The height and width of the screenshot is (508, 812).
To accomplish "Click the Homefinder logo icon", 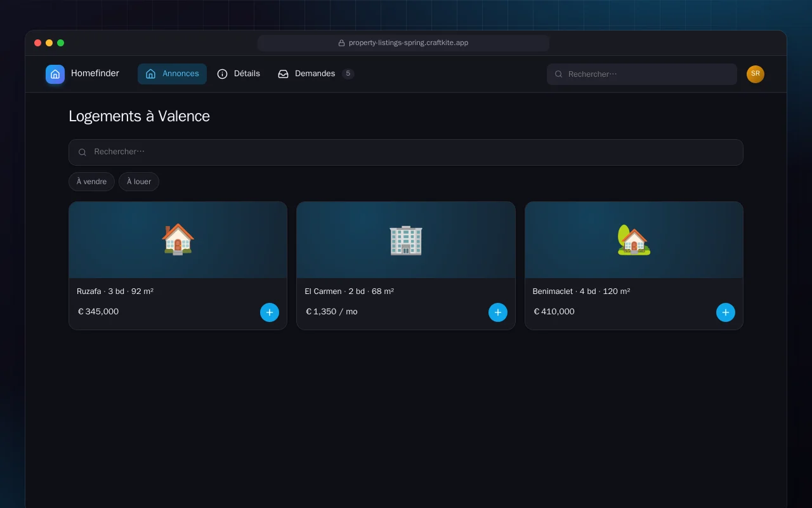I will (x=55, y=74).
